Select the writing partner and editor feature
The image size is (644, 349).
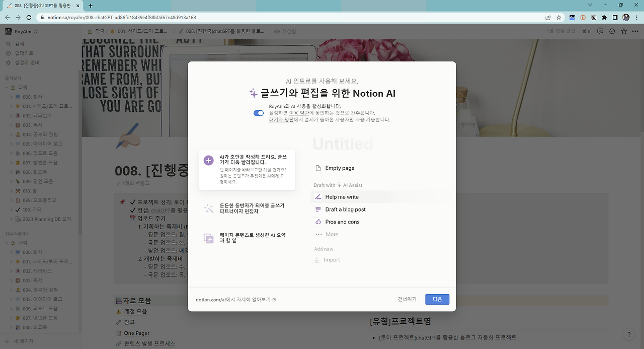pyautogui.click(x=247, y=208)
